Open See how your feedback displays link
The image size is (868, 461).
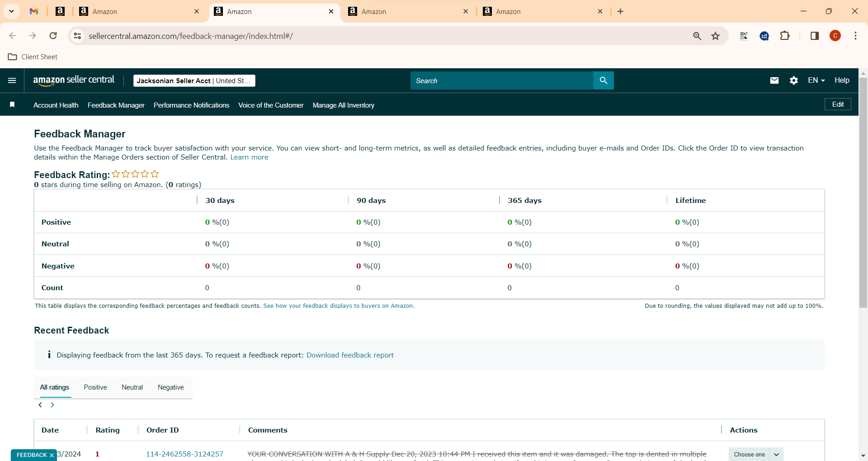339,306
